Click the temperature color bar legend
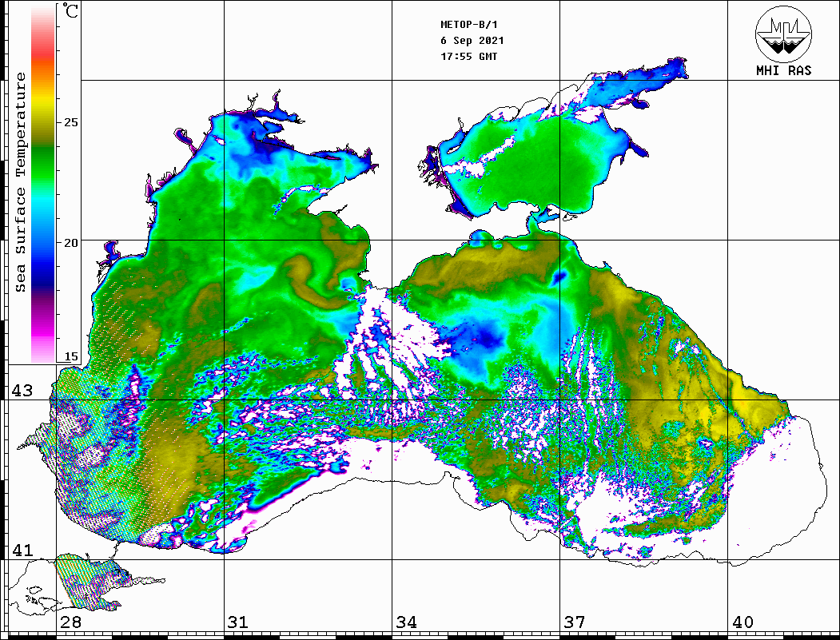This screenshot has width=840, height=640. click(43, 184)
